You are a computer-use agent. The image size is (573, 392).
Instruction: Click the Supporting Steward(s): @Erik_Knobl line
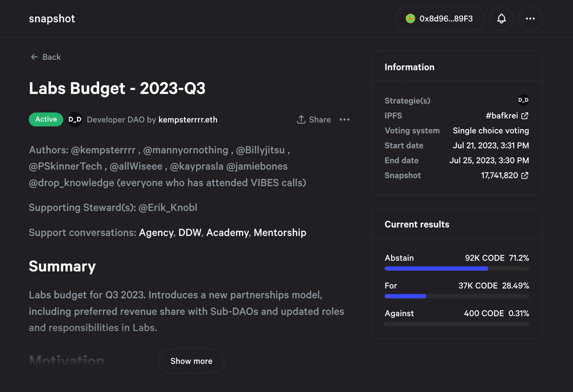point(113,207)
